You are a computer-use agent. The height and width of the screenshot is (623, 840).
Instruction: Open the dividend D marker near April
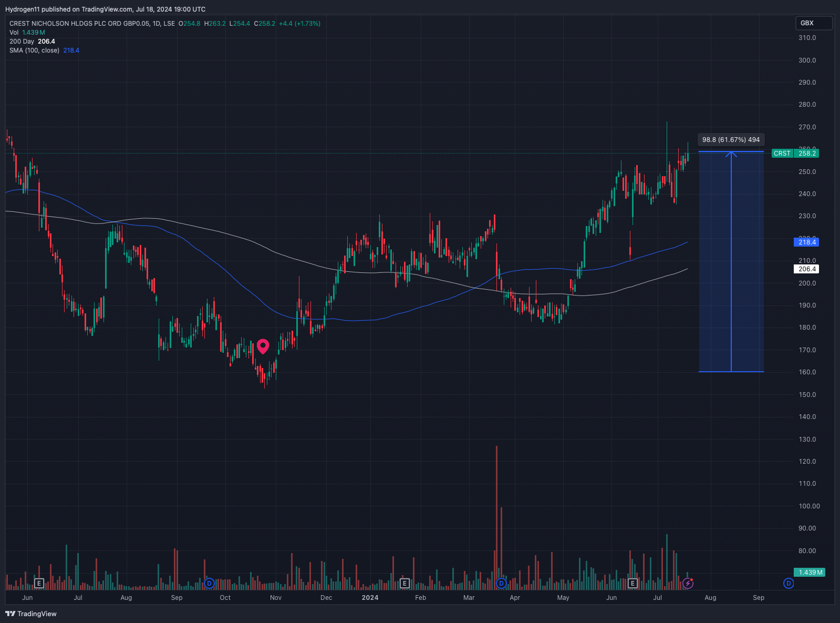click(x=501, y=583)
